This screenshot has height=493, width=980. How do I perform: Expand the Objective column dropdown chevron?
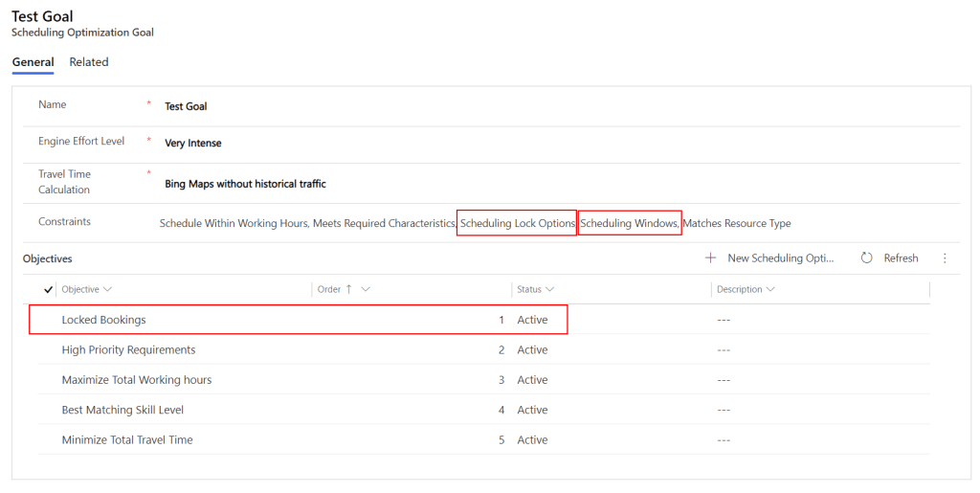tap(107, 289)
